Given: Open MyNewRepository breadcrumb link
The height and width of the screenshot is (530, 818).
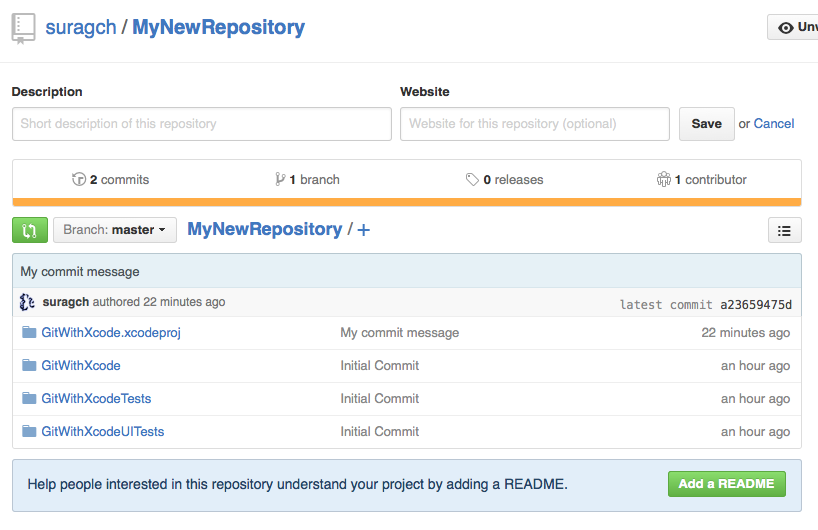Looking at the screenshot, I should pyautogui.click(x=264, y=229).
